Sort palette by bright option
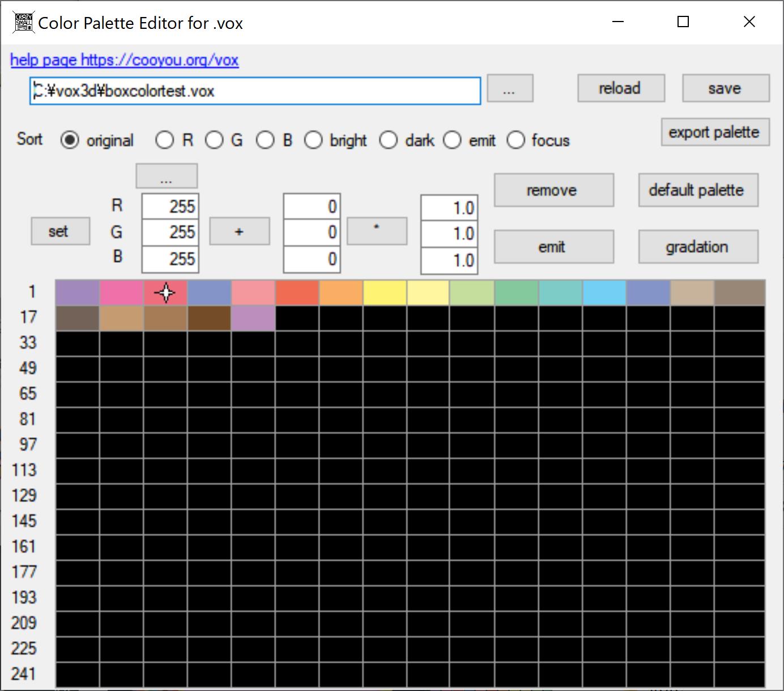Viewport: 784px width, 691px height. [313, 140]
